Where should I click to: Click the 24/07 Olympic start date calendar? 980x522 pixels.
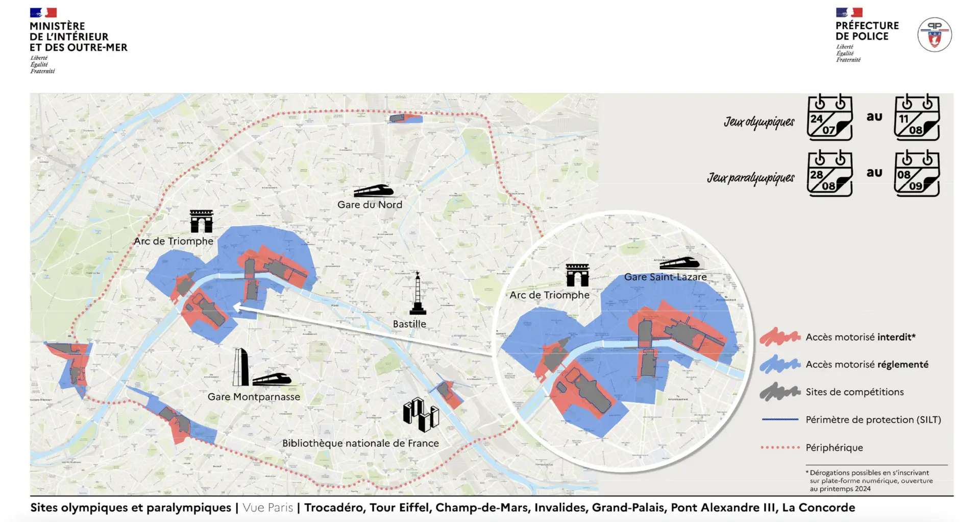click(829, 118)
